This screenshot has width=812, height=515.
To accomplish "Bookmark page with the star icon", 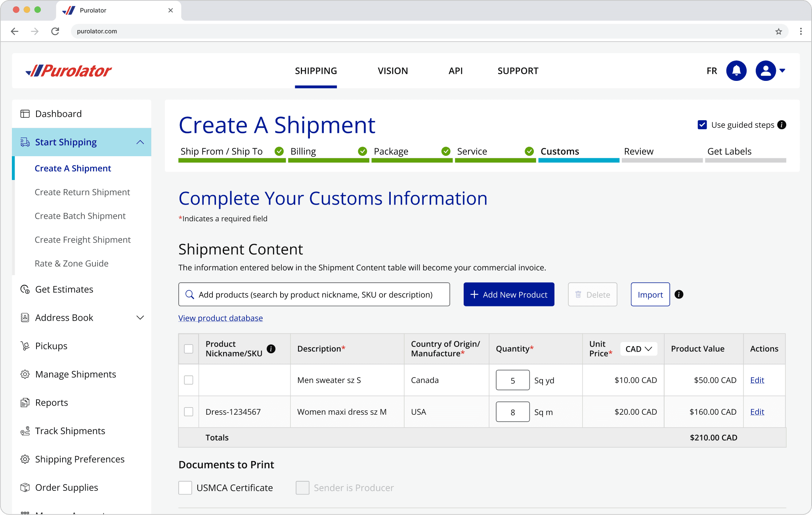I will click(779, 31).
